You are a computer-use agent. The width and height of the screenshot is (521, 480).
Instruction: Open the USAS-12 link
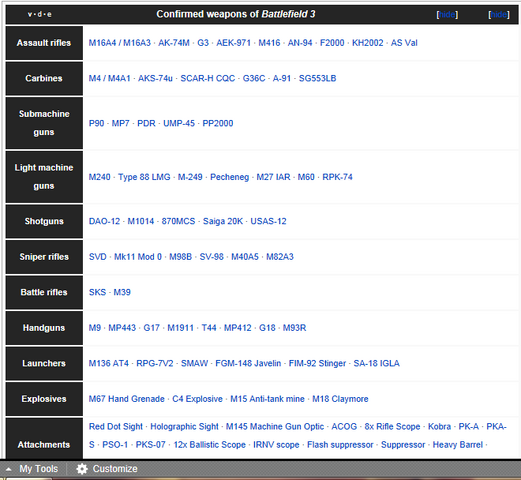pyautogui.click(x=268, y=221)
